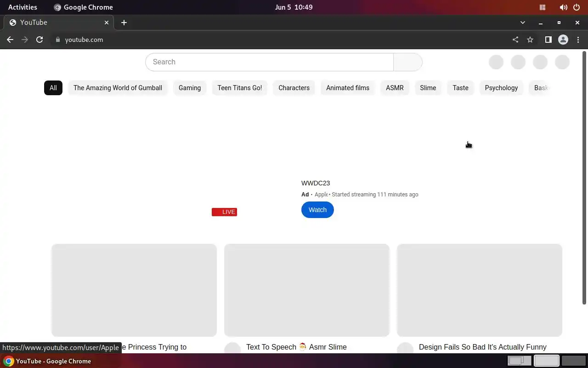
Task: Open the Design Fails thumbnail
Action: 480,290
